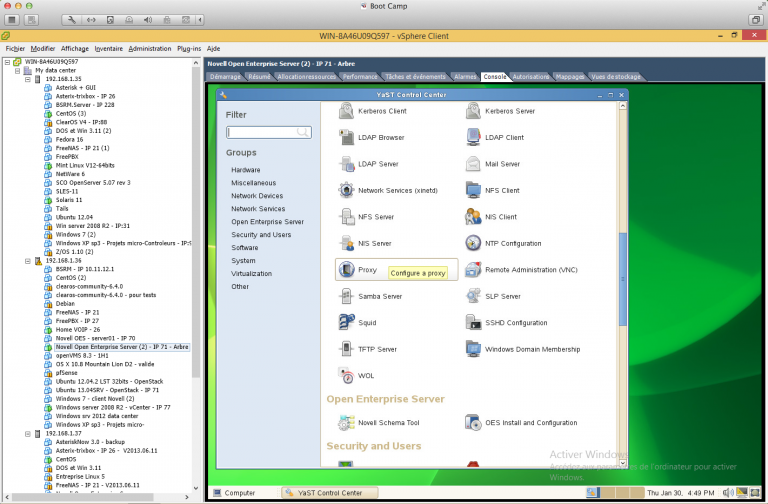This screenshot has width=768, height=504.
Task: Open the NIS Client icon
Action: (x=473, y=217)
